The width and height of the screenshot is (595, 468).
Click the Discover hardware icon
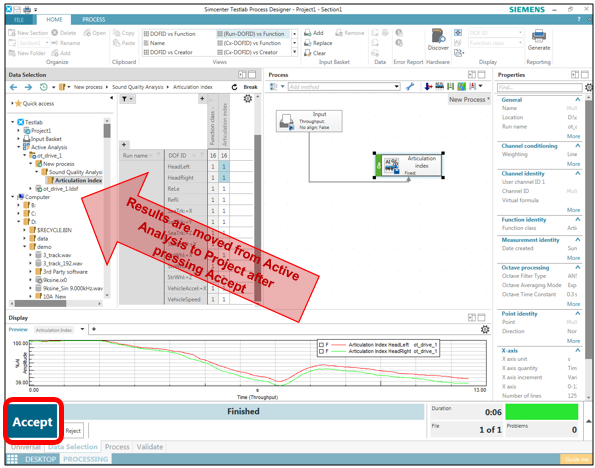[438, 36]
